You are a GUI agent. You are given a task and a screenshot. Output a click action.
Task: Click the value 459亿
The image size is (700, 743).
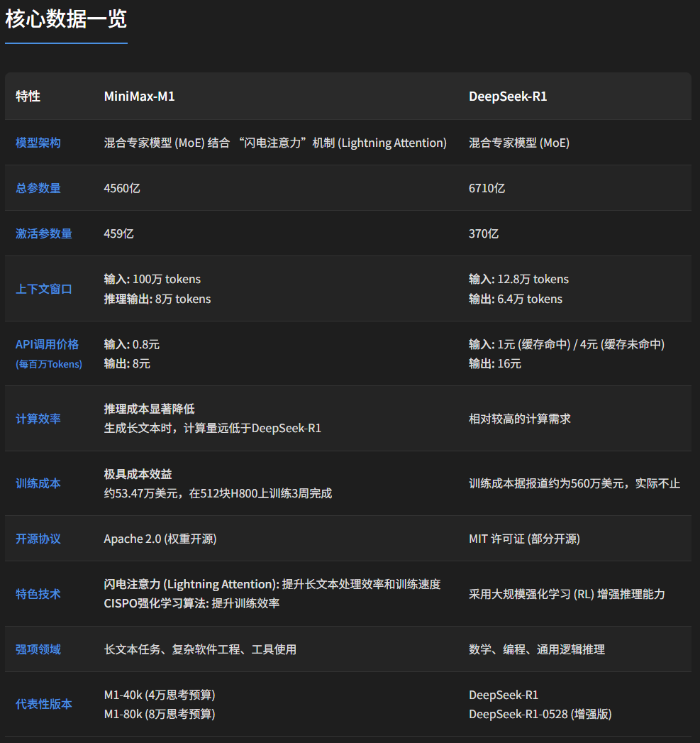(118, 233)
